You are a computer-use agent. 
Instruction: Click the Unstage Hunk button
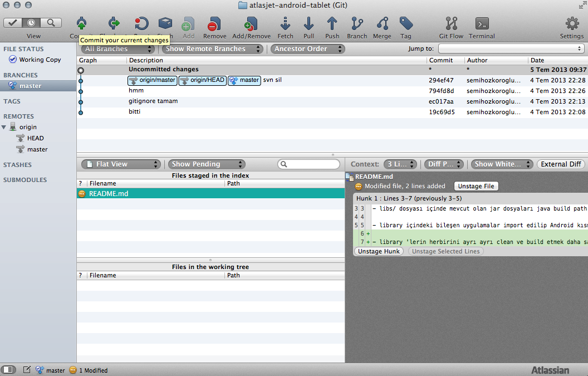[x=379, y=251]
